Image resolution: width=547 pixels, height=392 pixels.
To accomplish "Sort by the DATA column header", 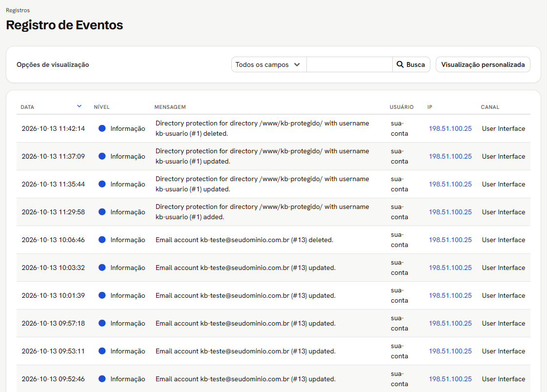I will point(27,107).
